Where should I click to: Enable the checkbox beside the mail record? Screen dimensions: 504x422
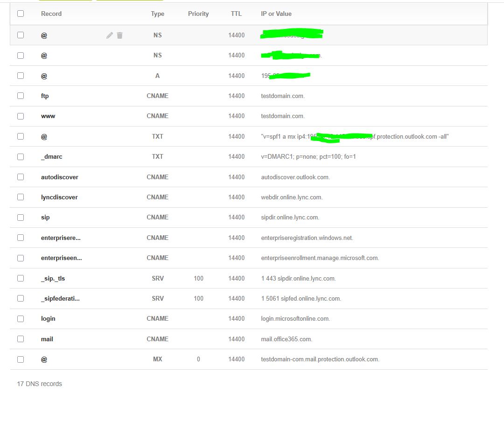point(21,339)
